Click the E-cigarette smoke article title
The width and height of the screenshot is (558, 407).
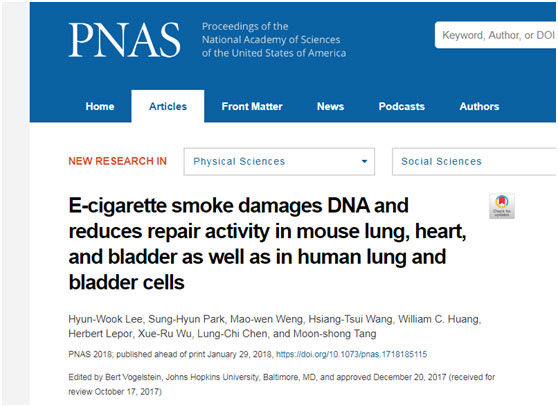(267, 244)
